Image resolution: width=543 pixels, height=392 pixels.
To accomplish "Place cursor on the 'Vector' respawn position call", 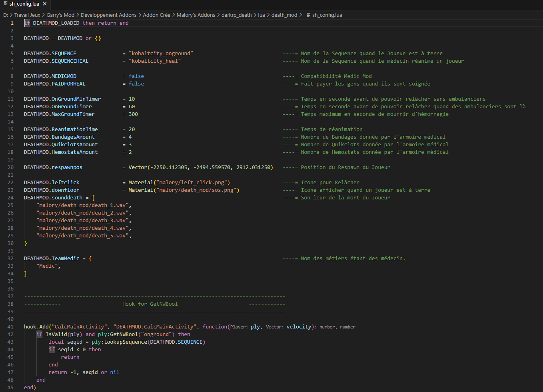I will [138, 167].
